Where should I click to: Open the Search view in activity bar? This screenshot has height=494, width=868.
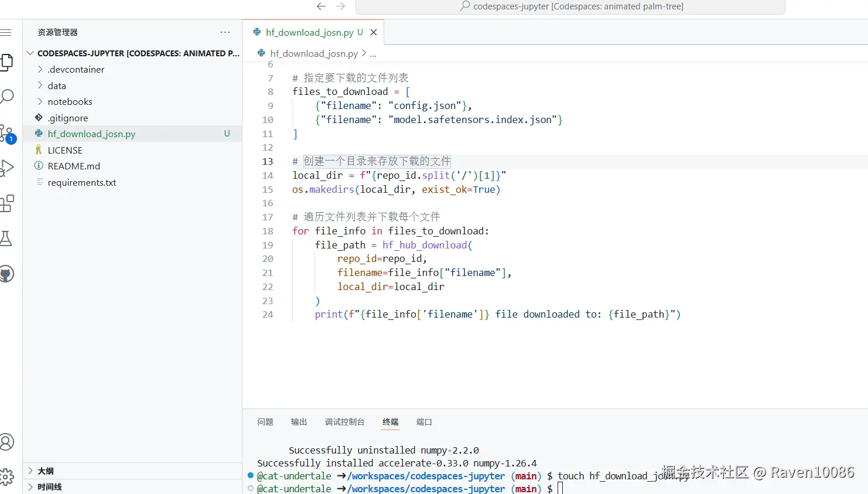click(x=6, y=97)
